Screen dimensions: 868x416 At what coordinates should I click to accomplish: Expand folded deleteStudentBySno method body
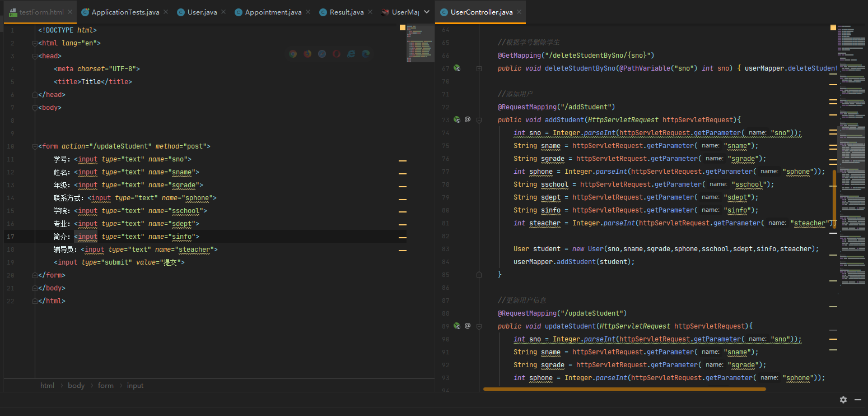(x=479, y=68)
